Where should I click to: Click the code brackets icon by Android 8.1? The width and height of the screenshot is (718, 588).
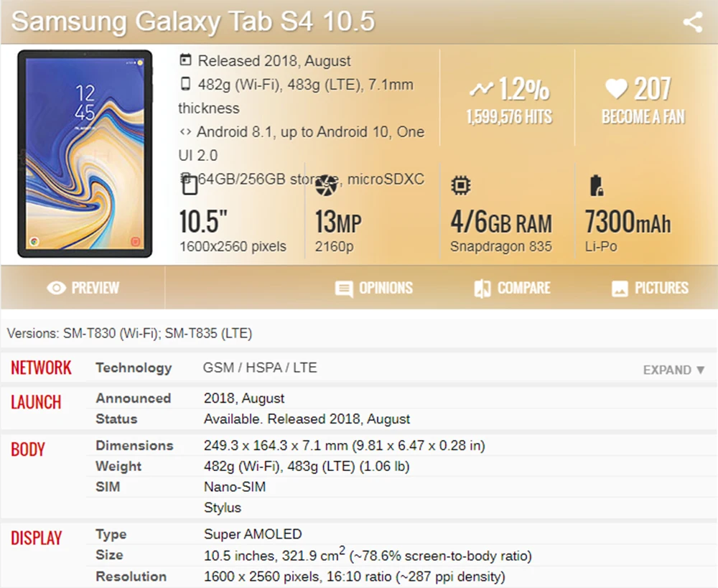pyautogui.click(x=185, y=132)
